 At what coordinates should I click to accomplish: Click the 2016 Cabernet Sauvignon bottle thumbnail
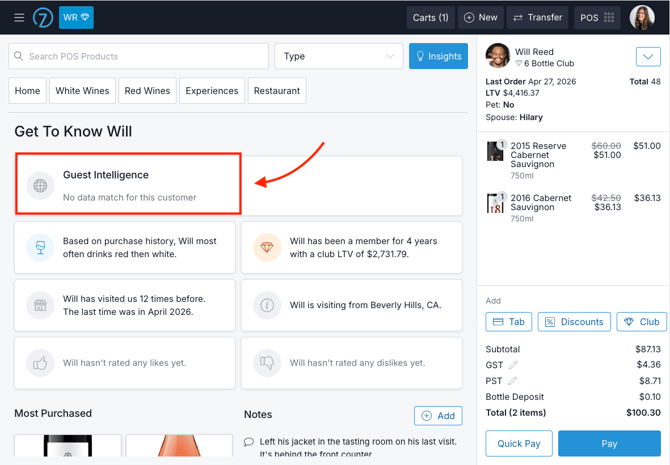click(495, 203)
